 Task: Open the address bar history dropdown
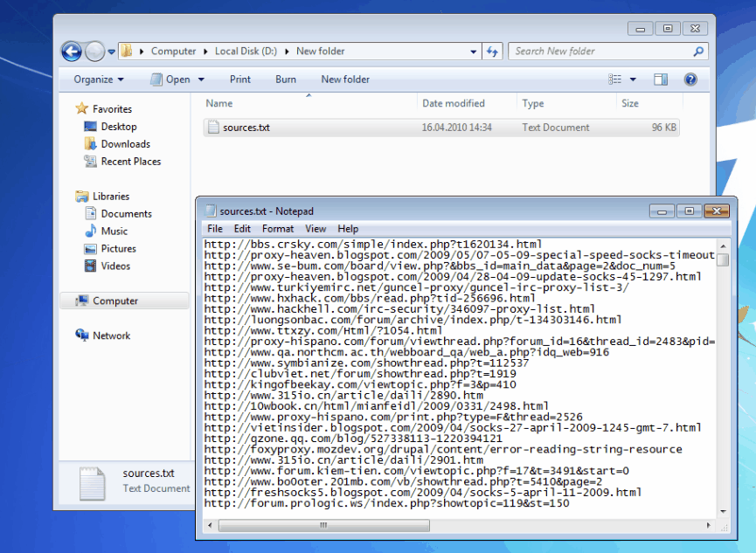pos(474,52)
